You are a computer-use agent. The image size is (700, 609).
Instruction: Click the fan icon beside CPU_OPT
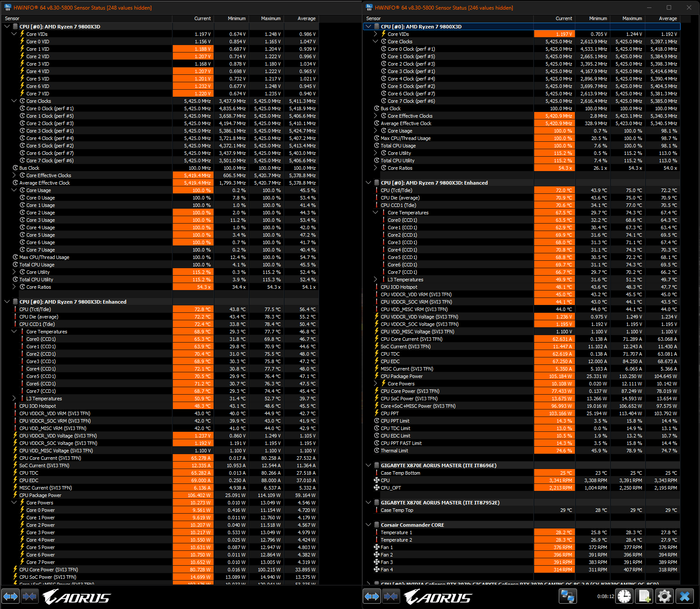pos(376,488)
